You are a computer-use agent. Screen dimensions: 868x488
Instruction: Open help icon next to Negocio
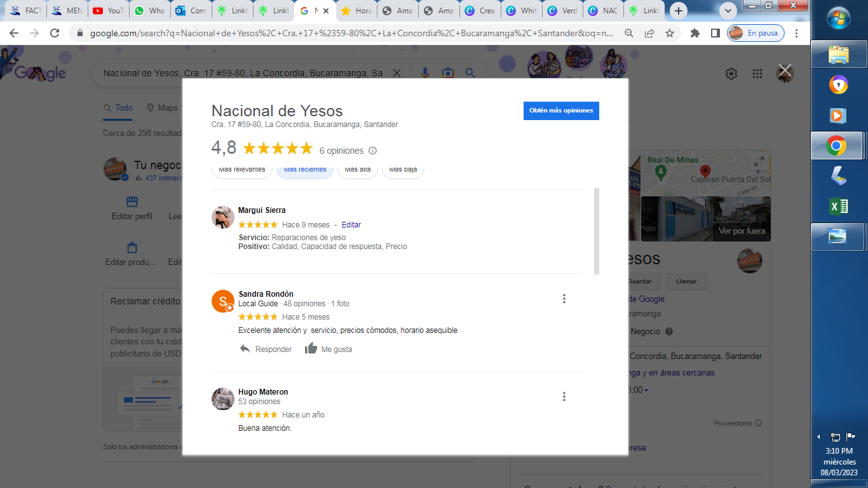[x=669, y=332]
